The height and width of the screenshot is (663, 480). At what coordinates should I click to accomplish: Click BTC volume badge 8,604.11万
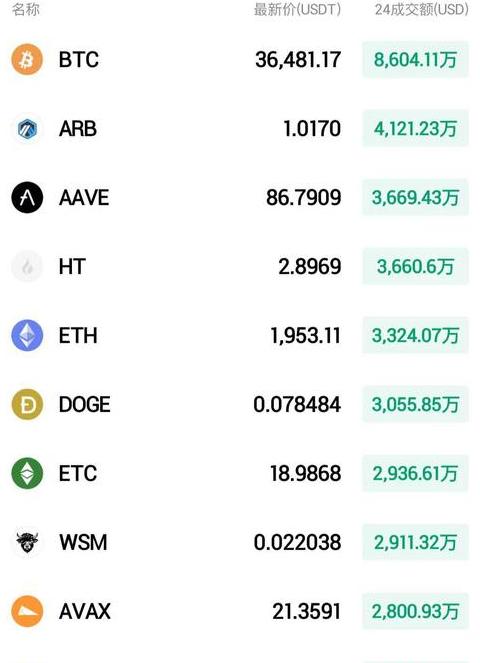point(415,59)
